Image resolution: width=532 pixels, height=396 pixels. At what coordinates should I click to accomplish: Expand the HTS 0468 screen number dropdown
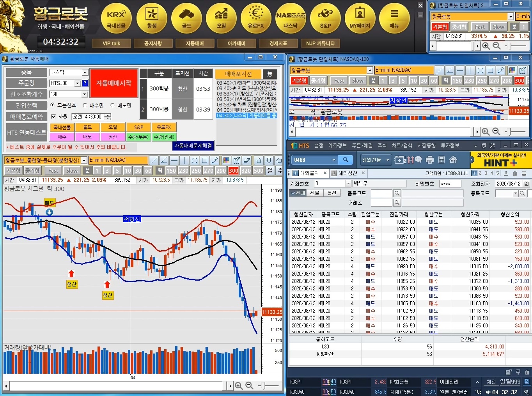333,160
